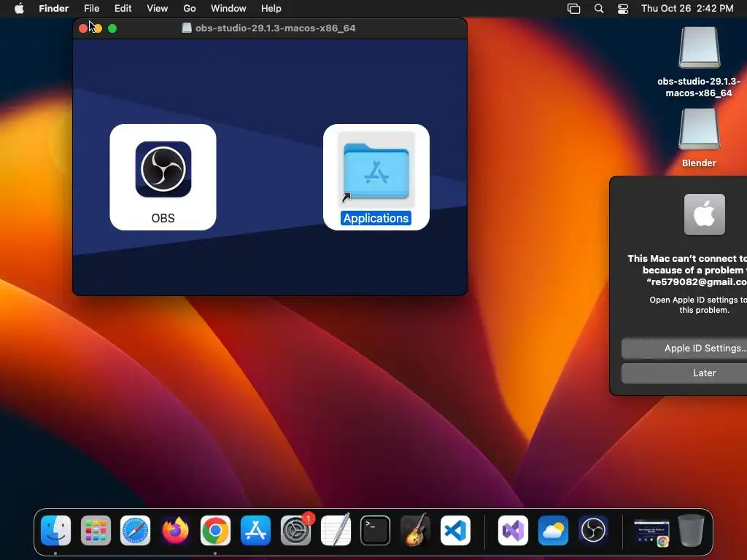Click the disk proxy icon in window title
This screenshot has width=747, height=560.
(187, 28)
